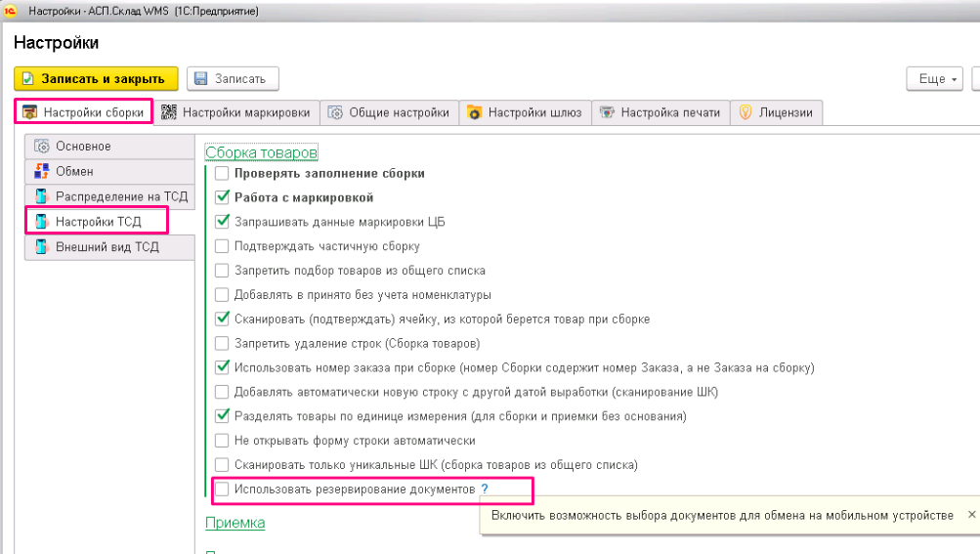Click the gear icon of Общие настройки
The width and height of the screenshot is (980, 554).
click(x=336, y=112)
